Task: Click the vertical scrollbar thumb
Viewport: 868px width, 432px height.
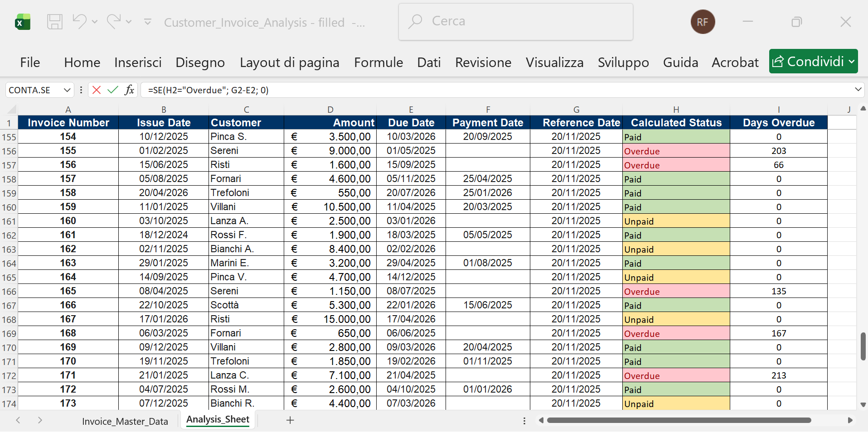Action: pos(862,346)
